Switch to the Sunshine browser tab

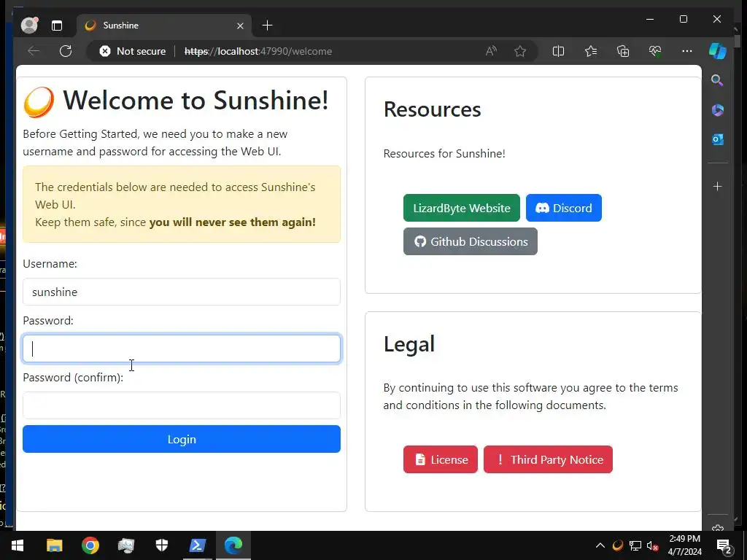[x=163, y=26]
